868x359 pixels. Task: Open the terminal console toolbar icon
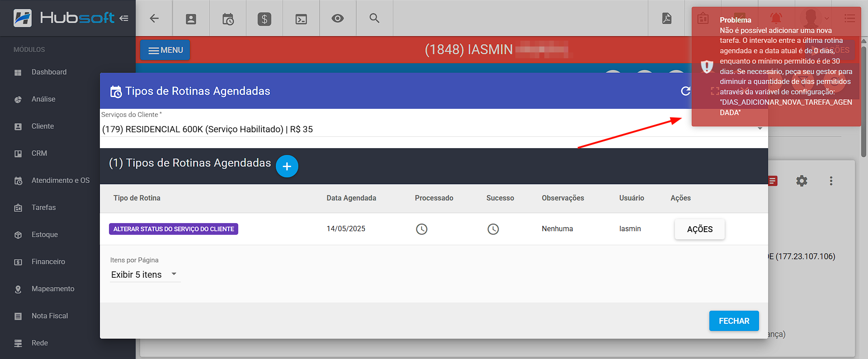(x=301, y=19)
